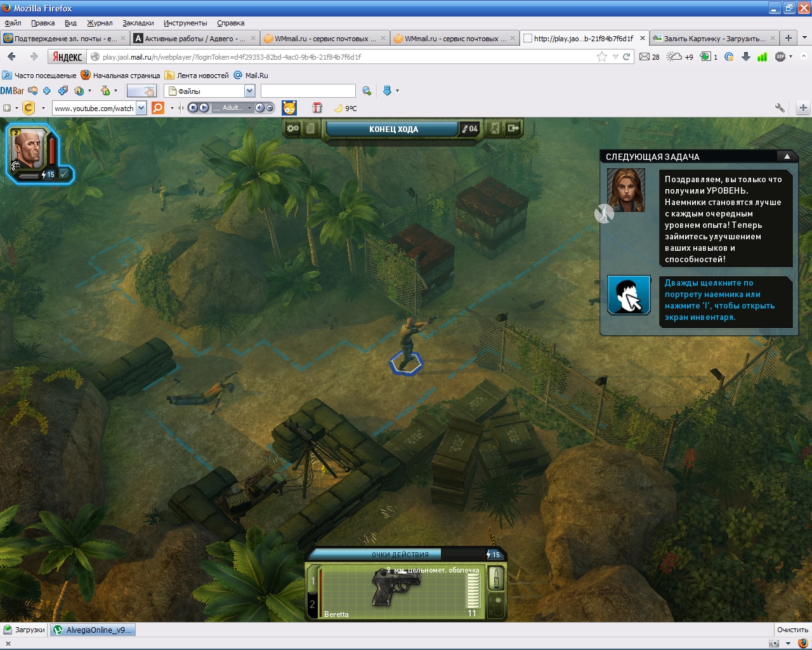Switch to weapon slot 2 tab
Image resolution: width=812 pixels, height=650 pixels.
pyautogui.click(x=312, y=605)
